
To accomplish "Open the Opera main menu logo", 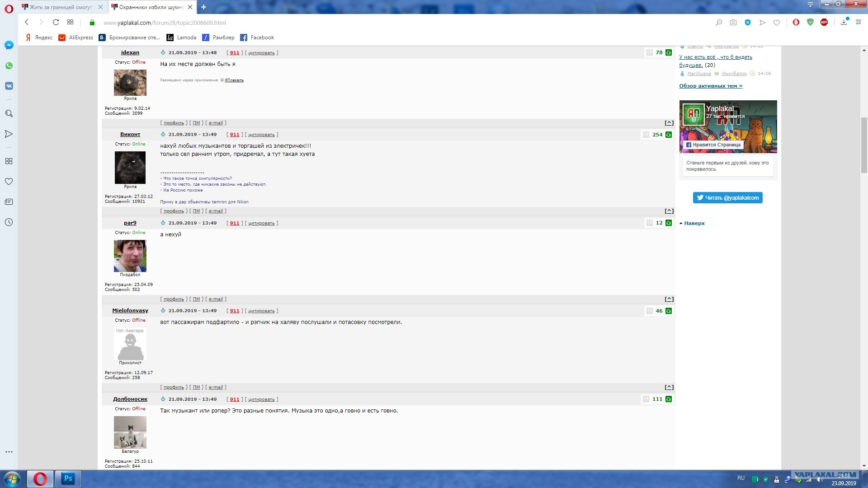I will (x=9, y=9).
